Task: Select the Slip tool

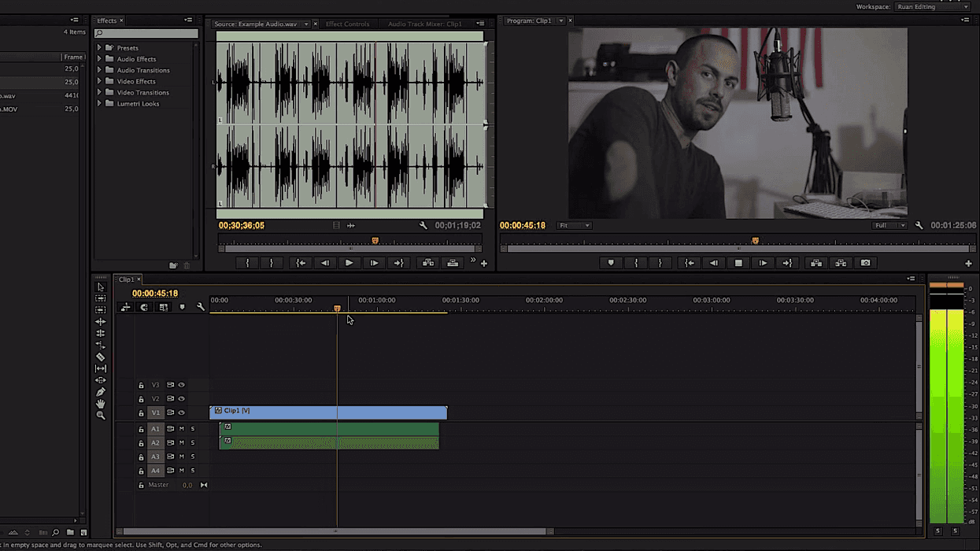Action: click(x=101, y=368)
